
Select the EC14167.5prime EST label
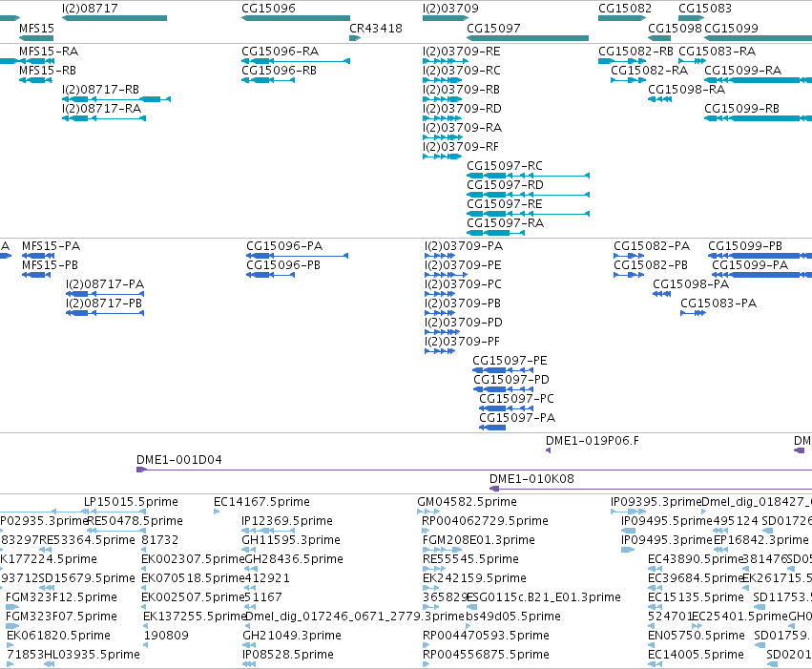(x=262, y=502)
